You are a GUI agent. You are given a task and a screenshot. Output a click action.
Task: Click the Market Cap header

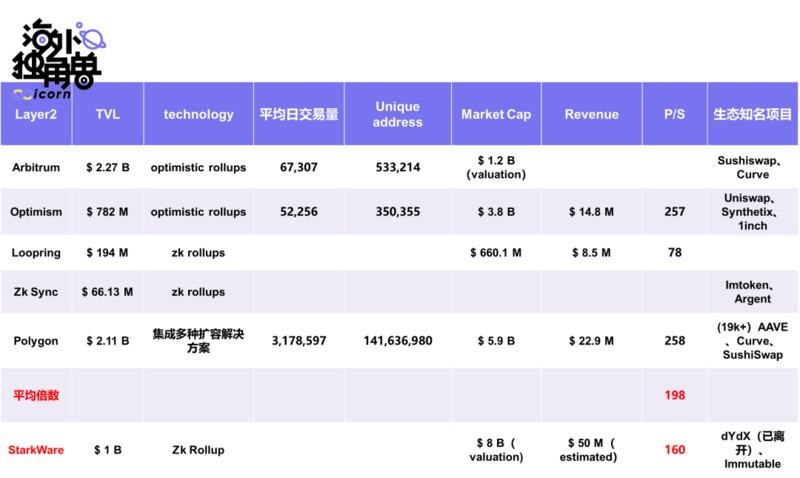[x=496, y=114]
